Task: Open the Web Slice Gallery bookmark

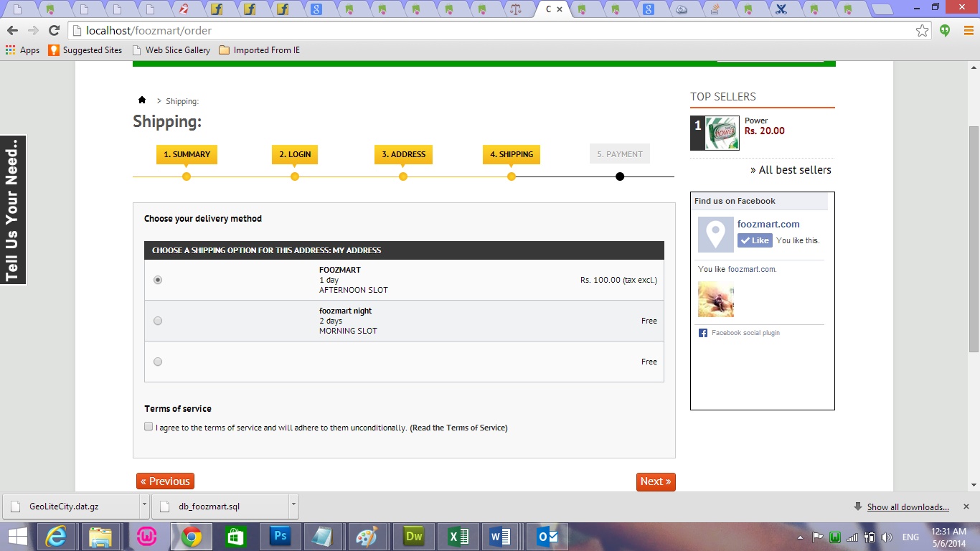Action: [x=171, y=50]
